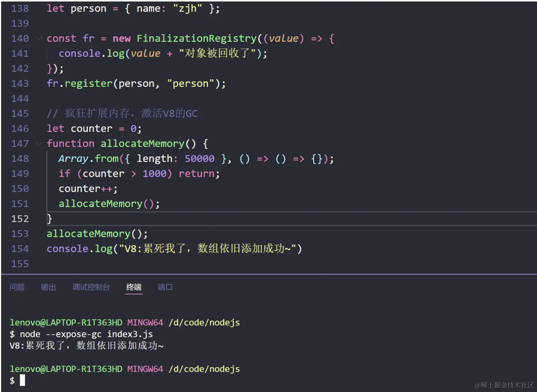Click the terminal cursor at last prompt
537x392 pixels.
click(x=22, y=380)
